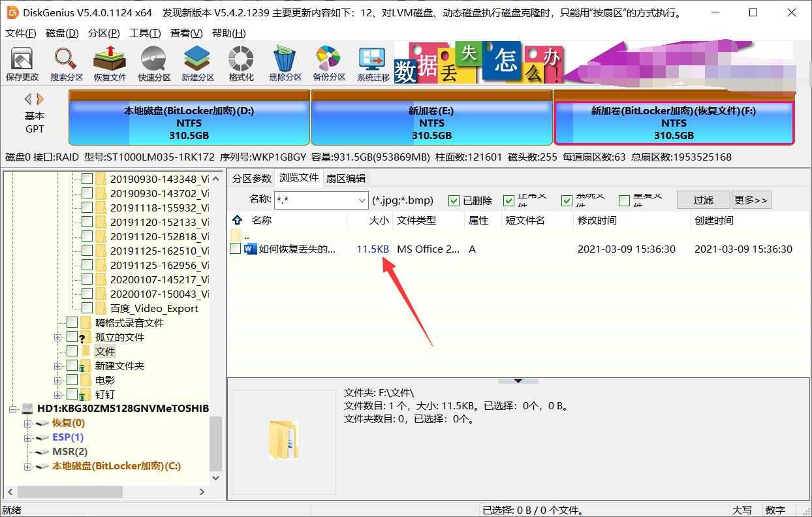Click the Word document icon of 如何恢复丢失的...

[251, 249]
